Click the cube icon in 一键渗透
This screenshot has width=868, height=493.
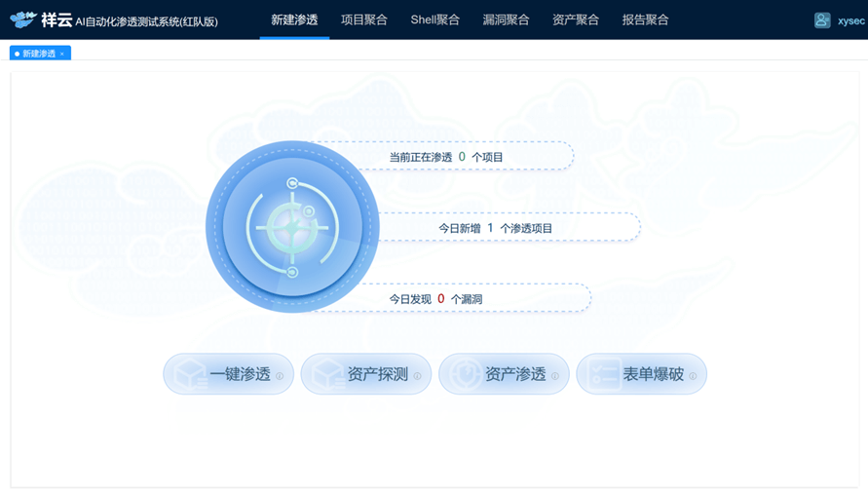190,374
